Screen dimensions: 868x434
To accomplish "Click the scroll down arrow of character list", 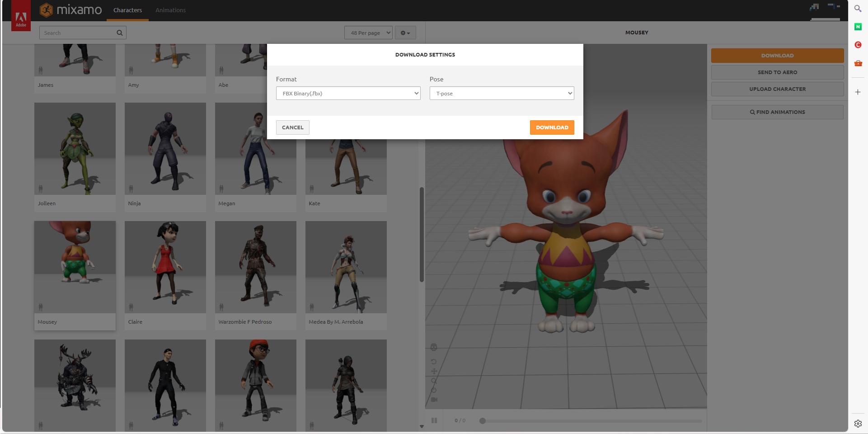I will [x=422, y=426].
